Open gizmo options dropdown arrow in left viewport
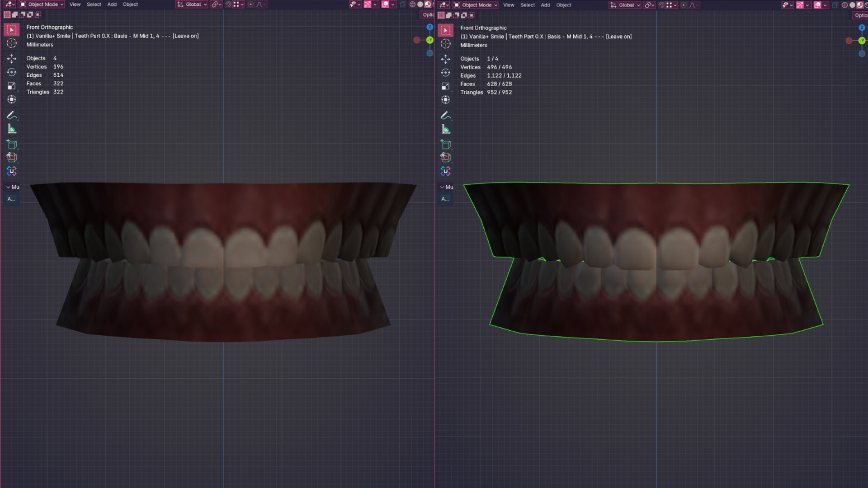This screenshot has width=868, height=488. pos(375,5)
